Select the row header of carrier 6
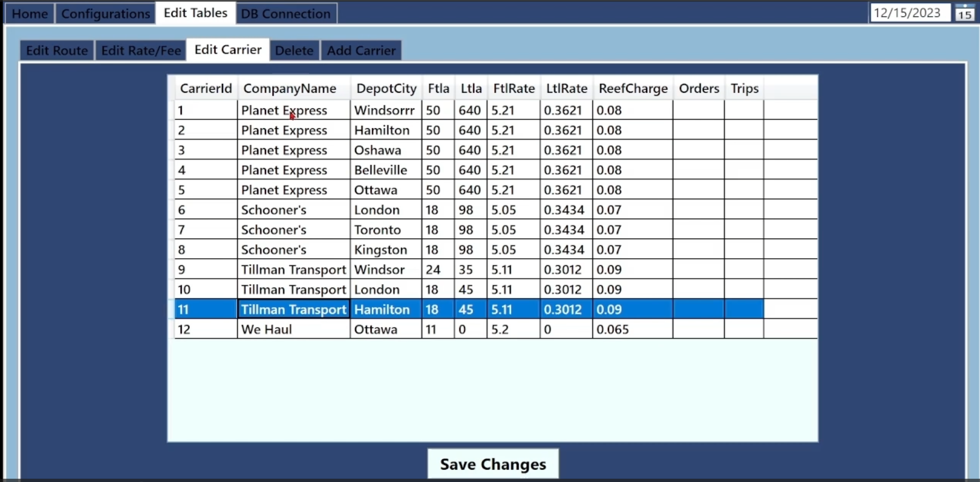980x482 pixels. click(171, 210)
